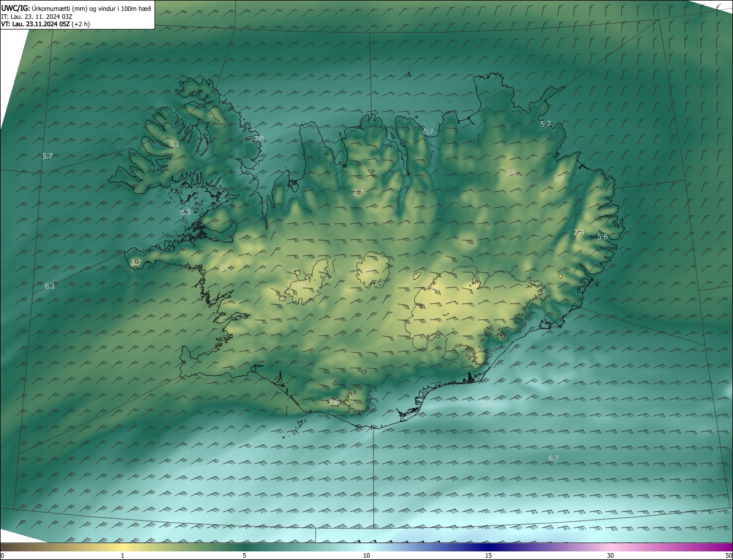Click the dark navy color at legend value 15
733x560 pixels.
coord(488,547)
